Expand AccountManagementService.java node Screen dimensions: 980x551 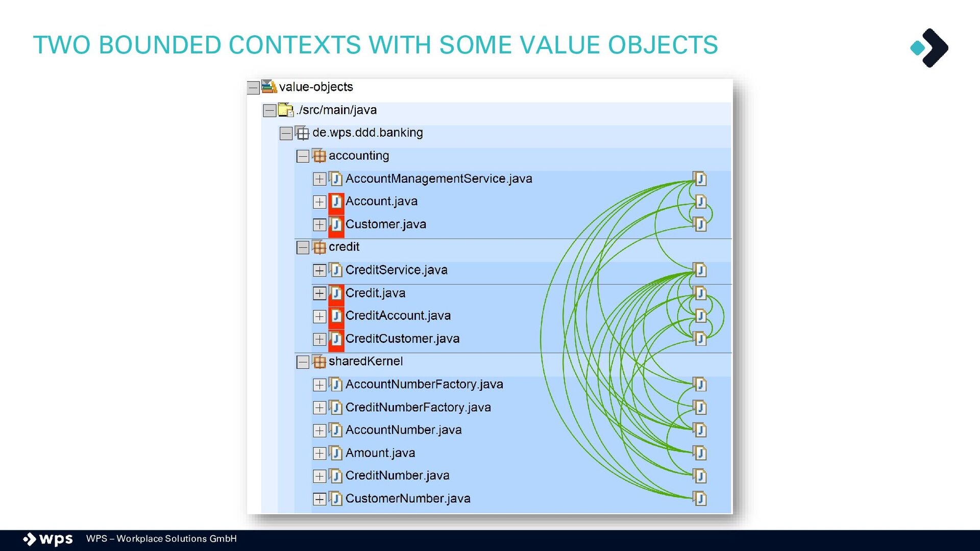320,179
